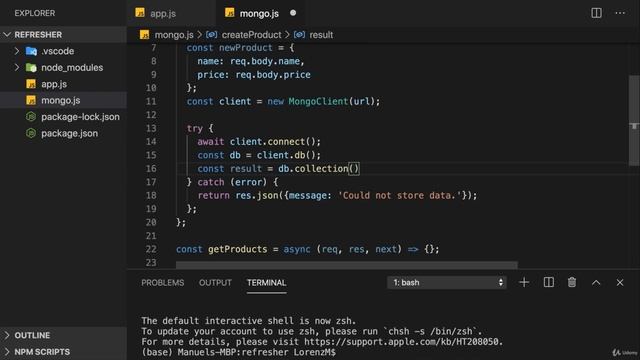Expand the .vscode folder chevron
The image size is (640, 360).
(17, 51)
